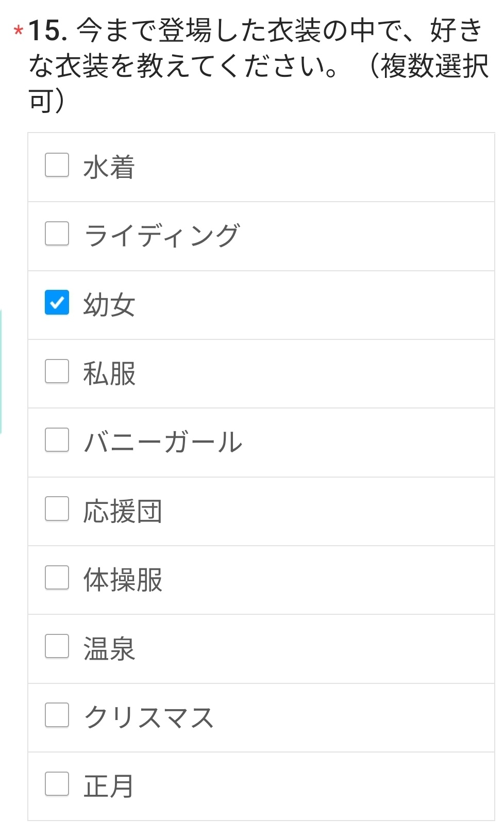This screenshot has width=504, height=834.
Task: Uncheck the 幼女 checkbox
Action: (x=57, y=302)
